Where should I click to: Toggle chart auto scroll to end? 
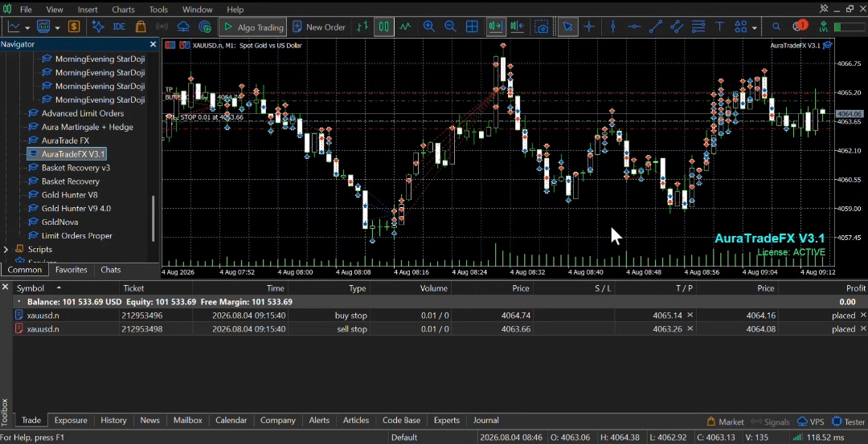(x=495, y=26)
